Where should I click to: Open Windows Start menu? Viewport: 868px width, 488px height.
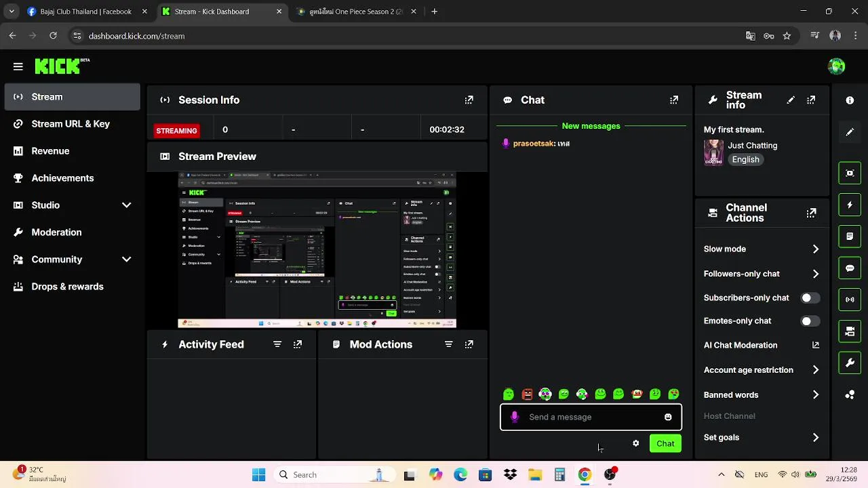259,474
